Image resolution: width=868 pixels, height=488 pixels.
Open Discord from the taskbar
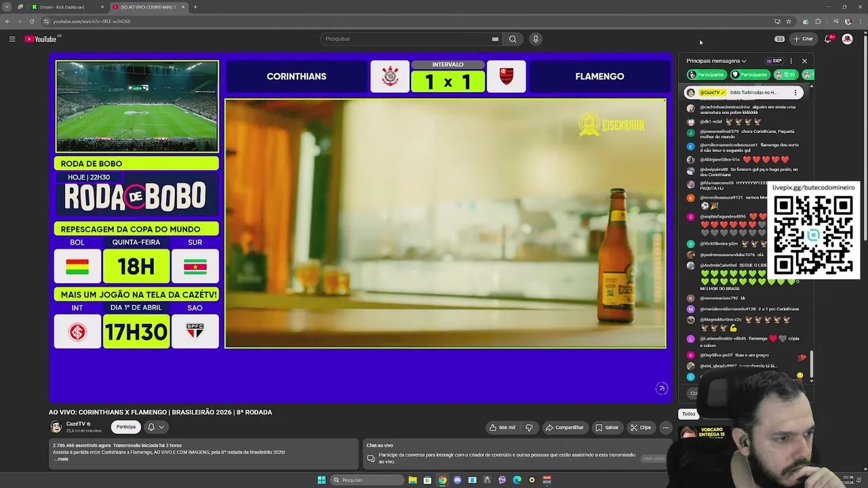(x=457, y=480)
